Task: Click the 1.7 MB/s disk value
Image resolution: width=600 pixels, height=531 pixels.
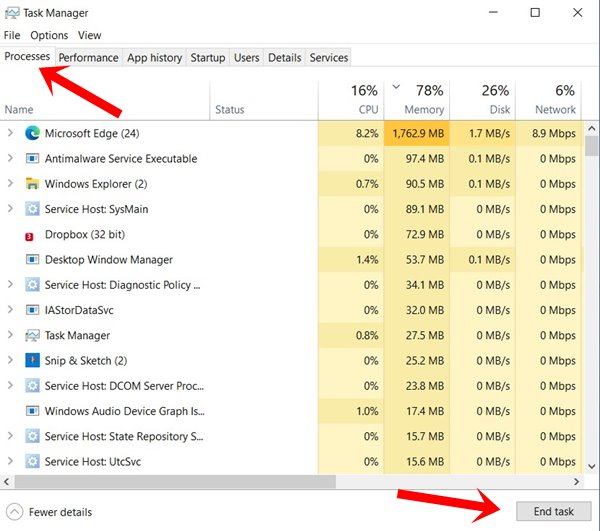Action: tap(489, 133)
